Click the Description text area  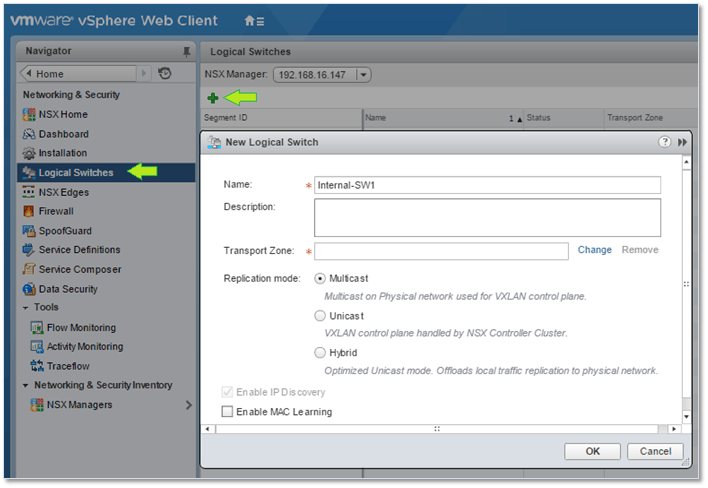click(x=487, y=218)
